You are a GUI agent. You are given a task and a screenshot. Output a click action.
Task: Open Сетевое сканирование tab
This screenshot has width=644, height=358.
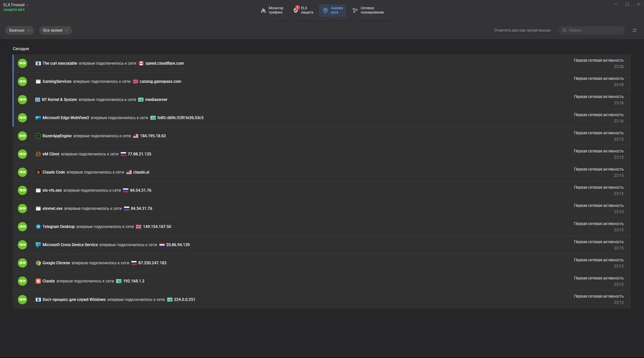pyautogui.click(x=368, y=10)
